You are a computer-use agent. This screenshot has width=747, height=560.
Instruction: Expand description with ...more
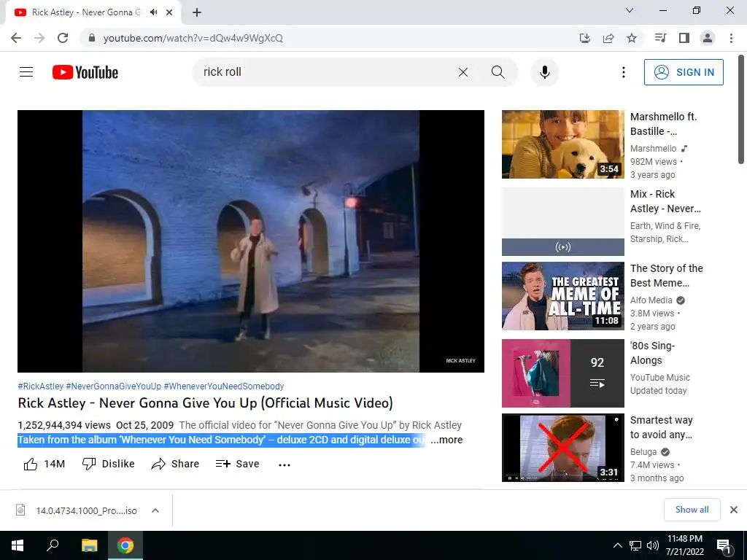[446, 440]
